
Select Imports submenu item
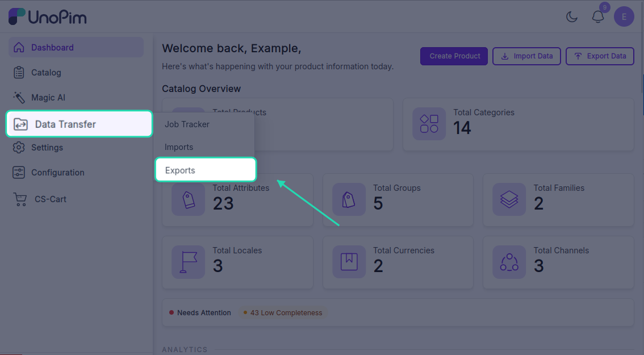tap(179, 147)
